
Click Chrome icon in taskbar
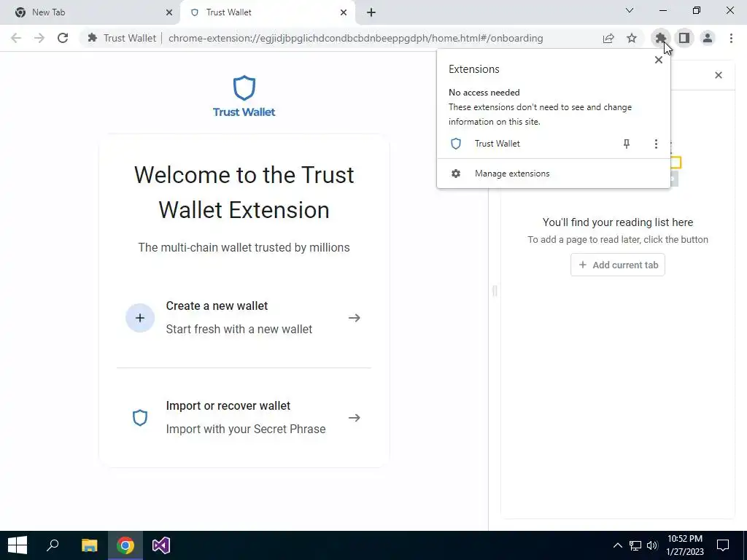[125, 545]
